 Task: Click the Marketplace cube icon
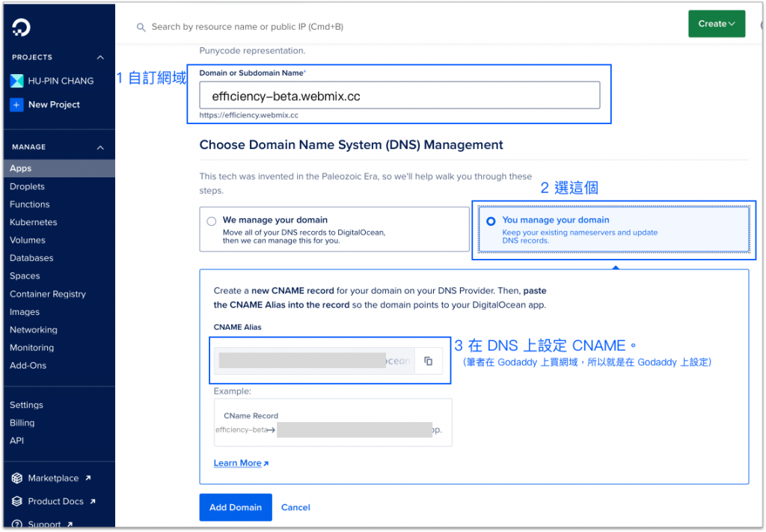17,478
